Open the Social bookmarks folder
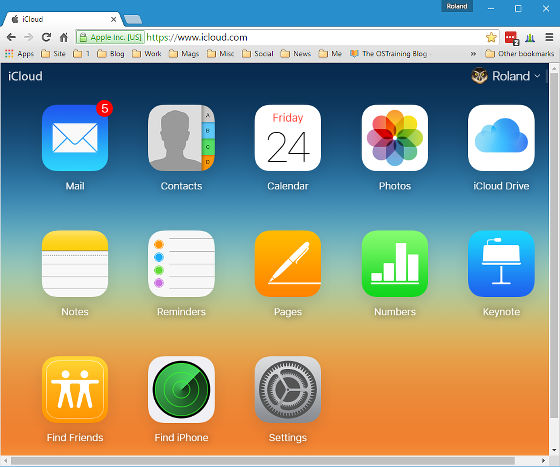This screenshot has height=467, width=560. click(x=258, y=54)
